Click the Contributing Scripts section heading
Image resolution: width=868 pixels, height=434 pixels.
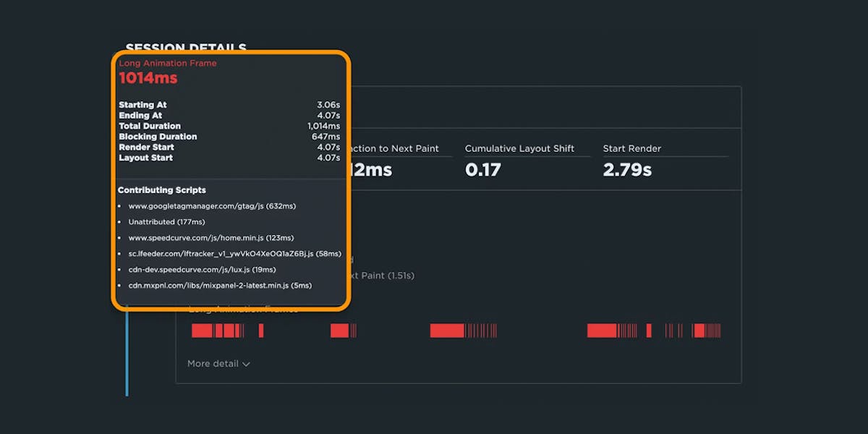pos(162,190)
